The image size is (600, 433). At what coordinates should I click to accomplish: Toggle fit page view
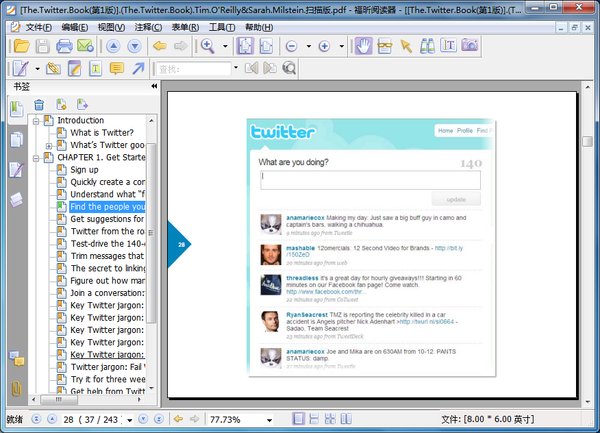[245, 46]
